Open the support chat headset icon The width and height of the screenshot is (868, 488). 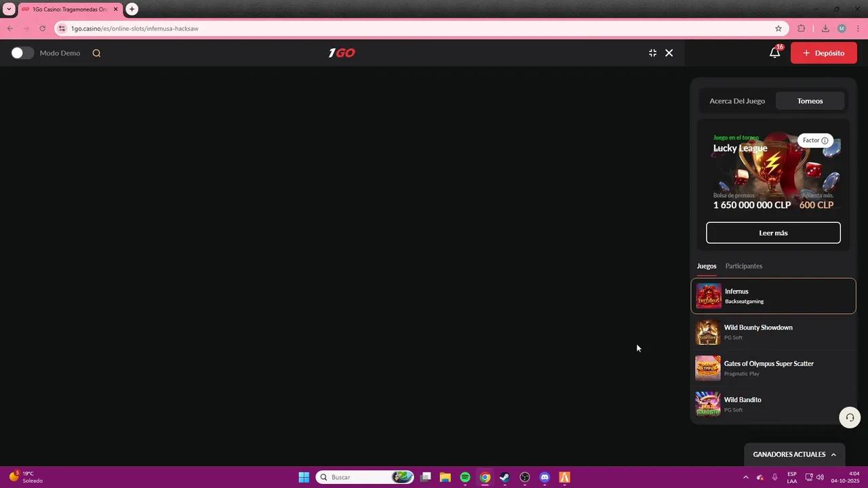click(x=849, y=418)
